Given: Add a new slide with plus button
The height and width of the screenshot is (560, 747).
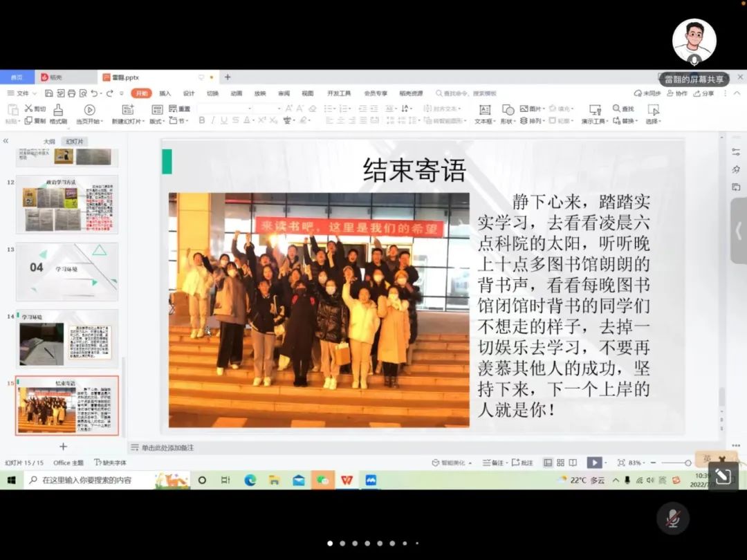Looking at the screenshot, I should coord(63,446).
